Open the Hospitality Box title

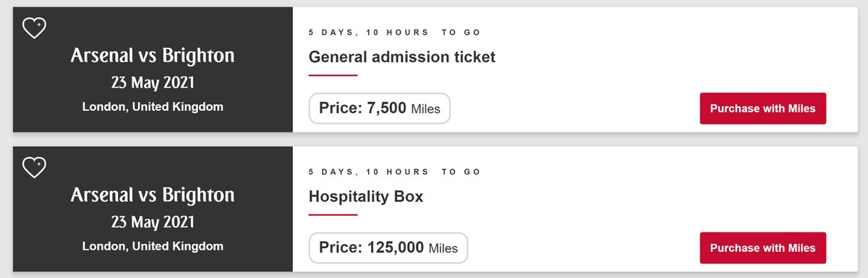[x=366, y=196]
